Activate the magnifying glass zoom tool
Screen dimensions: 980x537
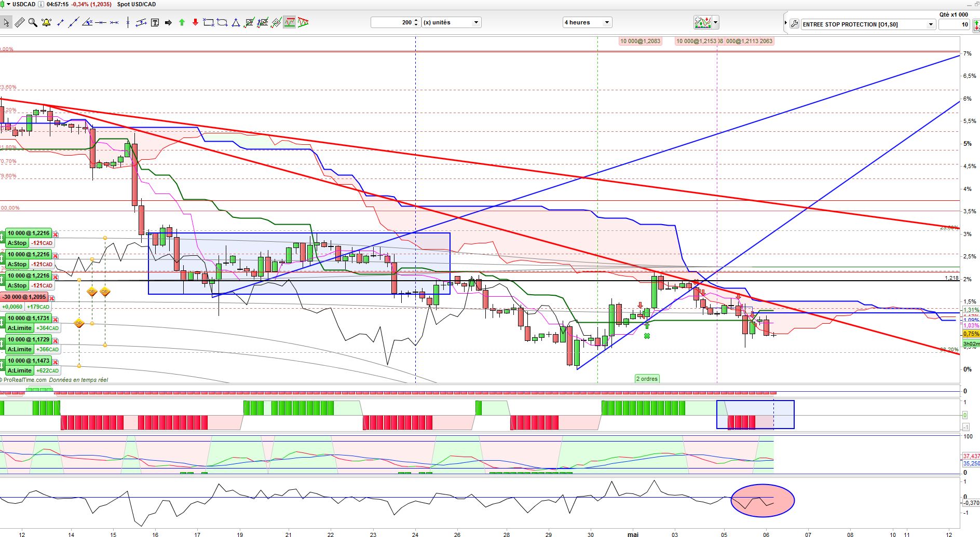pyautogui.click(x=33, y=22)
